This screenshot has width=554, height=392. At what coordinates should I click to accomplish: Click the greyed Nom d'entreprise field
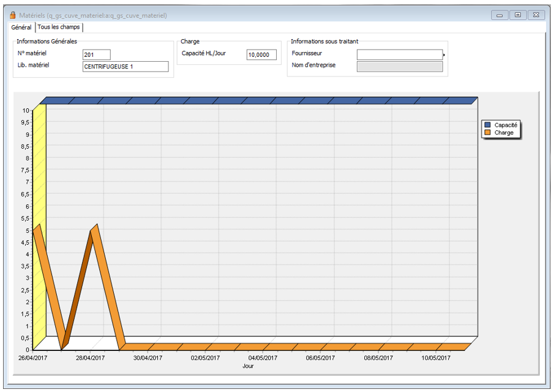click(399, 67)
